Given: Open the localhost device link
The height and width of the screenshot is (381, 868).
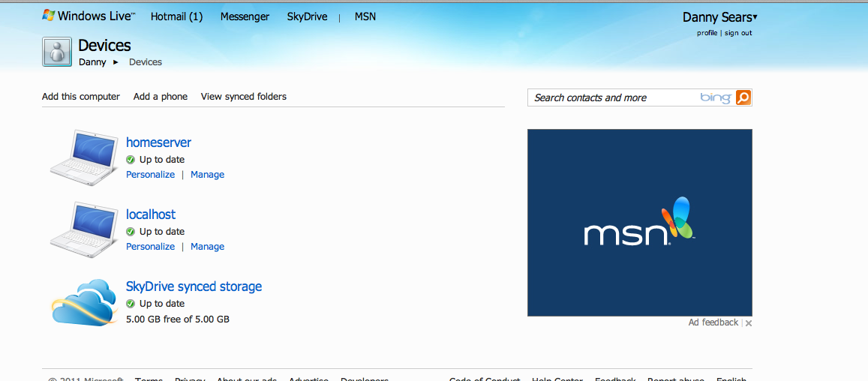Looking at the screenshot, I should [151, 214].
